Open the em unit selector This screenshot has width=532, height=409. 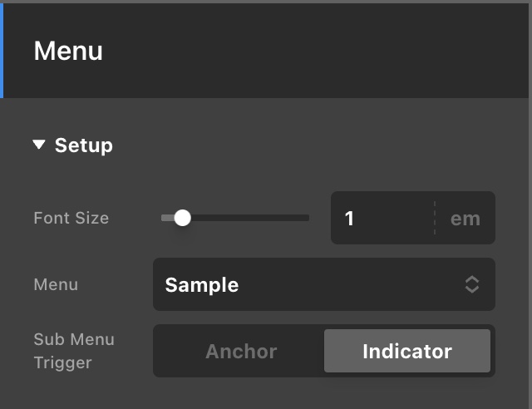465,219
